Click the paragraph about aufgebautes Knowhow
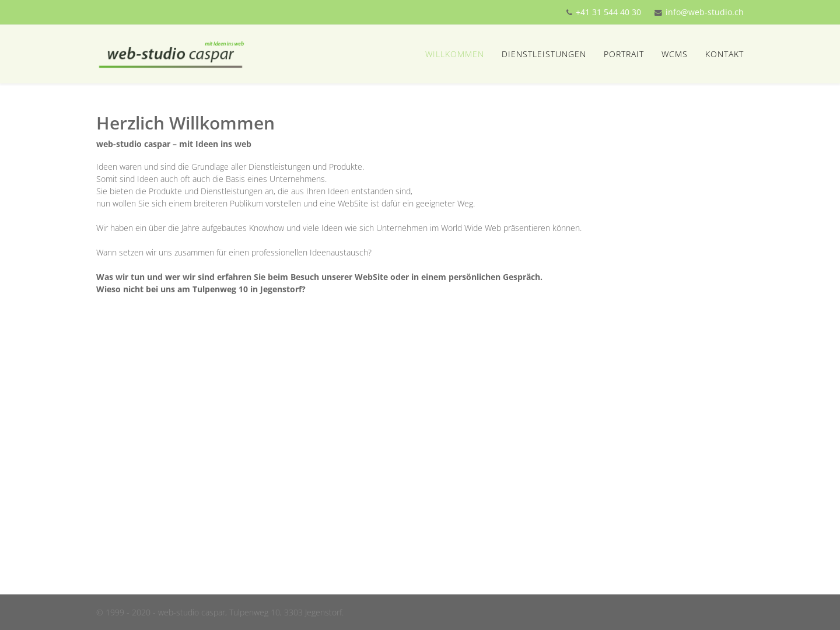 (338, 228)
